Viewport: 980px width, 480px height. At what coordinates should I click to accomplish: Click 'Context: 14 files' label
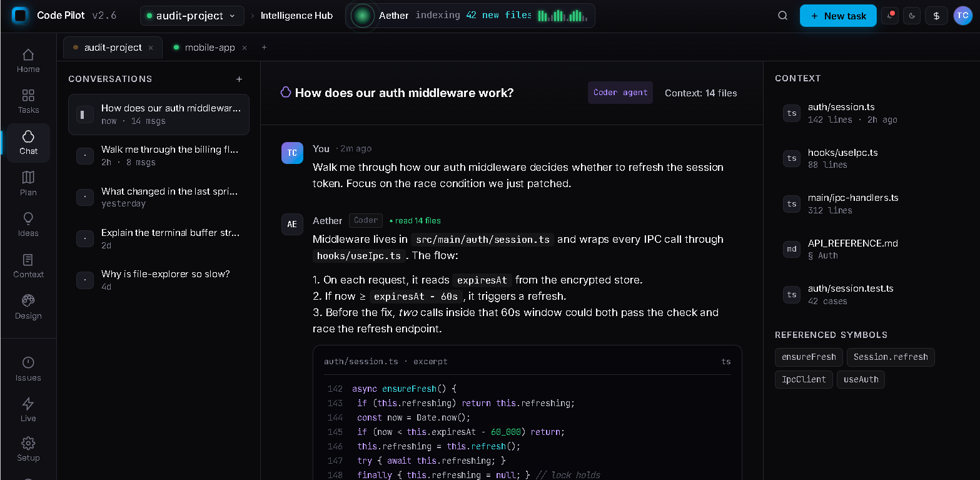[x=700, y=93]
